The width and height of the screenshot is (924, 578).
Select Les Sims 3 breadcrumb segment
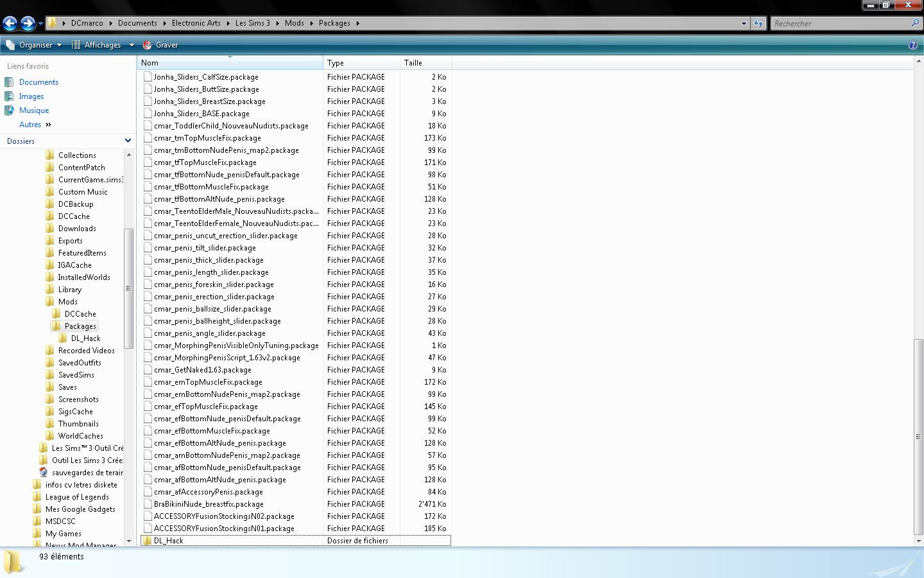[252, 23]
